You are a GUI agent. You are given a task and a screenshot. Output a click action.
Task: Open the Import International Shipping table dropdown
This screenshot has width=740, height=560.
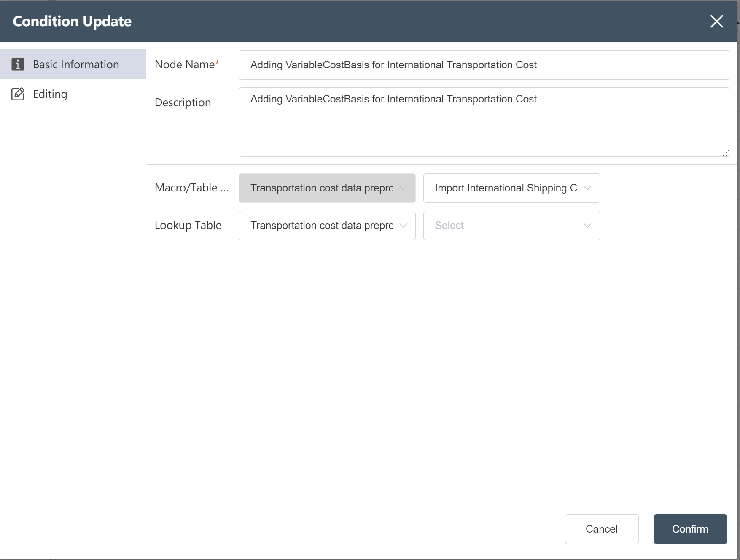pyautogui.click(x=511, y=188)
